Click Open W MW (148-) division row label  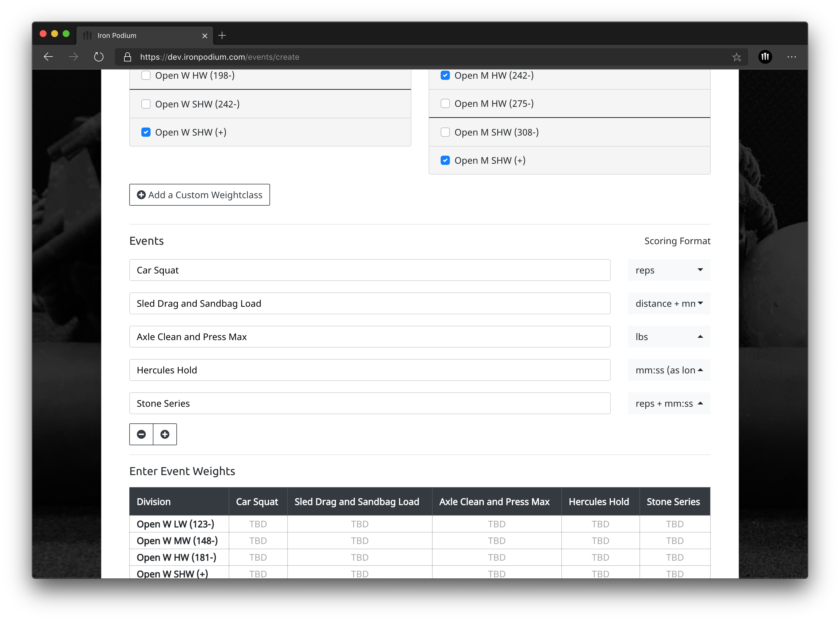coord(177,541)
